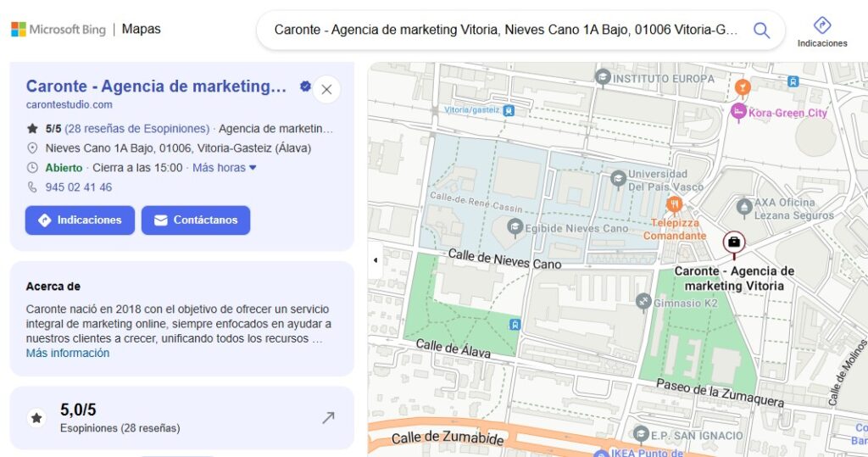Viewport: 868px width, 457px height.
Task: Select the Telepizza Comandante restaurant marker
Action: coord(674,204)
